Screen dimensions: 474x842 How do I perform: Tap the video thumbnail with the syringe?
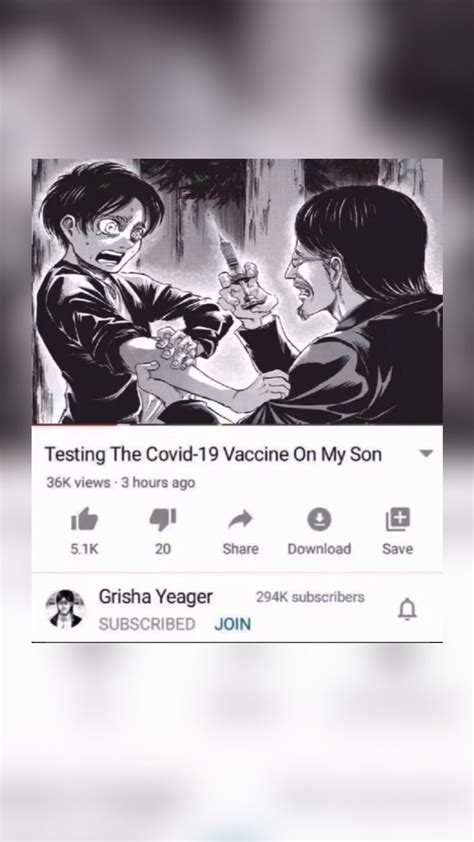pos(237,291)
